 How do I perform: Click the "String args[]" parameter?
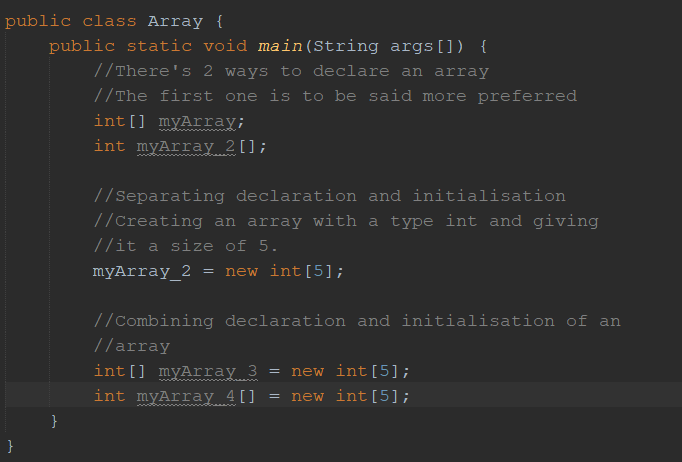point(384,46)
